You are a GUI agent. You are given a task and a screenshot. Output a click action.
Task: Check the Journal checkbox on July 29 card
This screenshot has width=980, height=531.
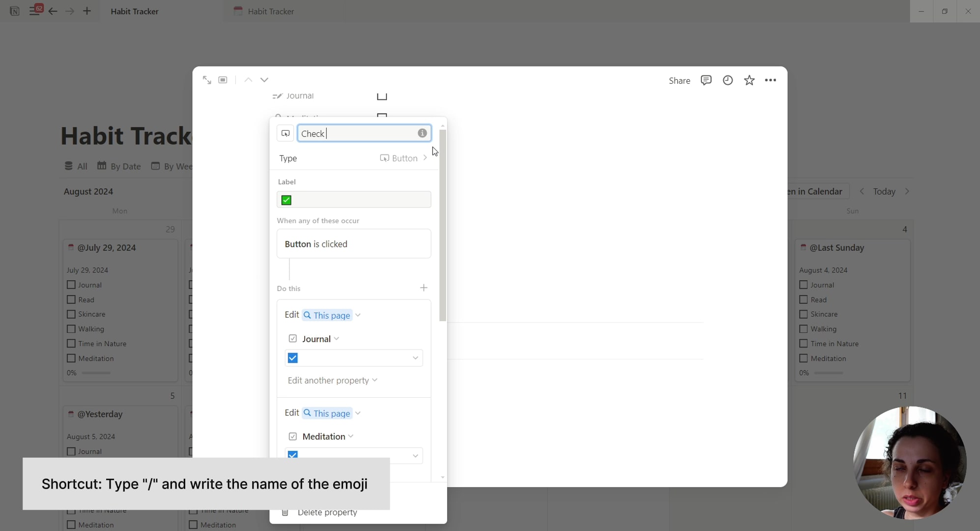pos(71,285)
